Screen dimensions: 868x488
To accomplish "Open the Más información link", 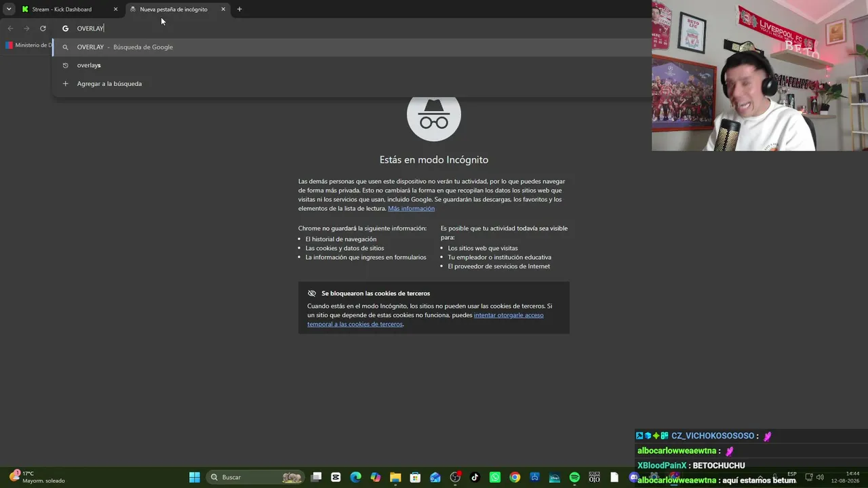I will (x=411, y=209).
